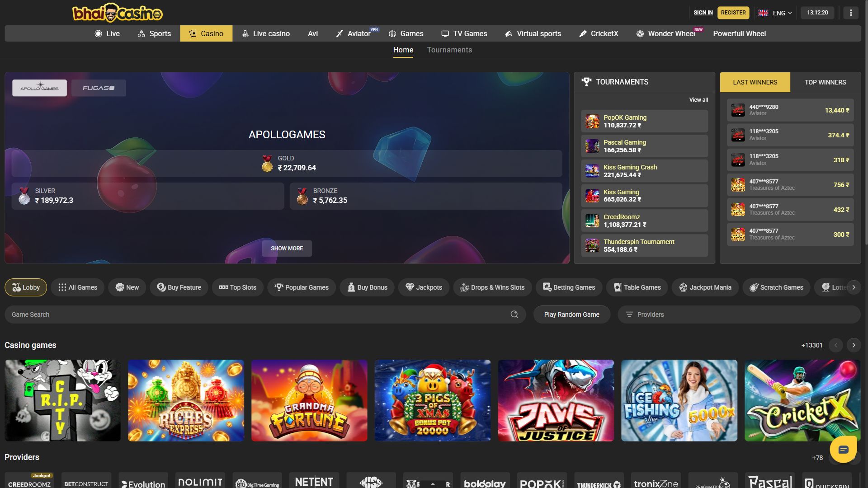Expand more game categories with right chevron
The width and height of the screenshot is (868, 488).
(854, 287)
